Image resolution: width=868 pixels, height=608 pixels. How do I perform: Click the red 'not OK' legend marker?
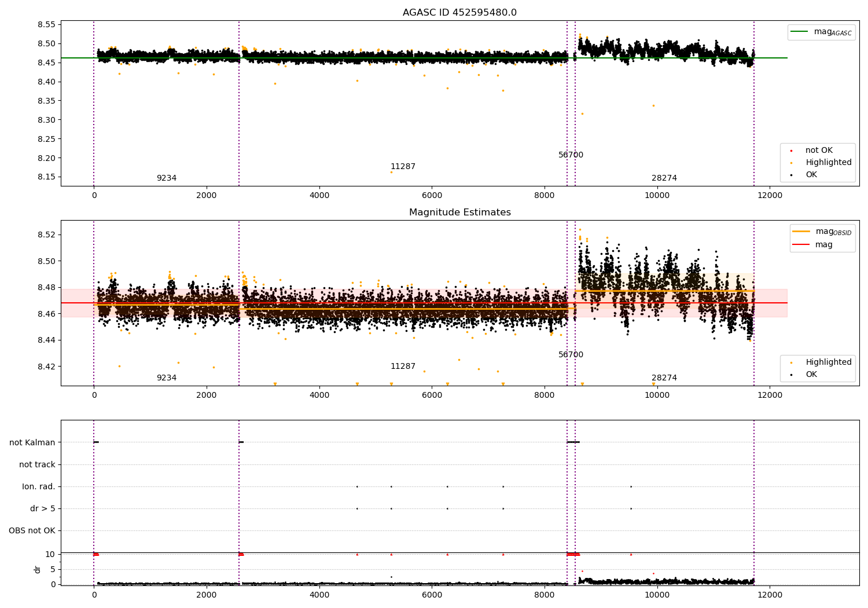[x=791, y=151]
